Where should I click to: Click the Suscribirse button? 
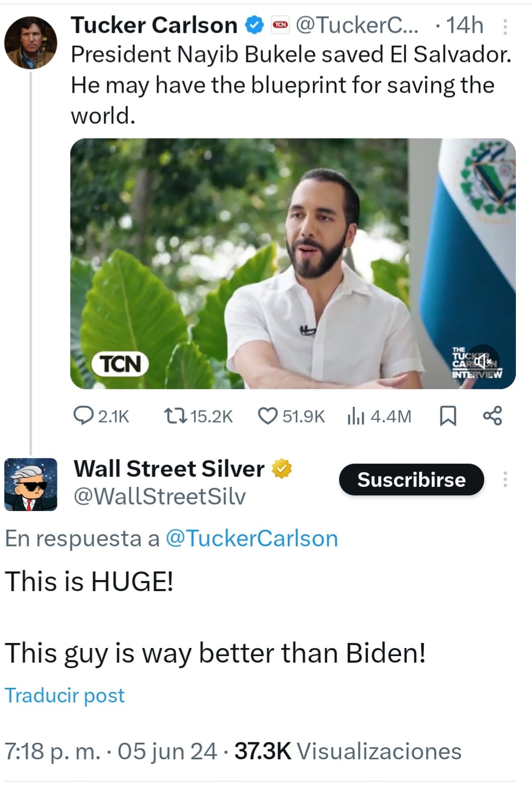pos(411,479)
